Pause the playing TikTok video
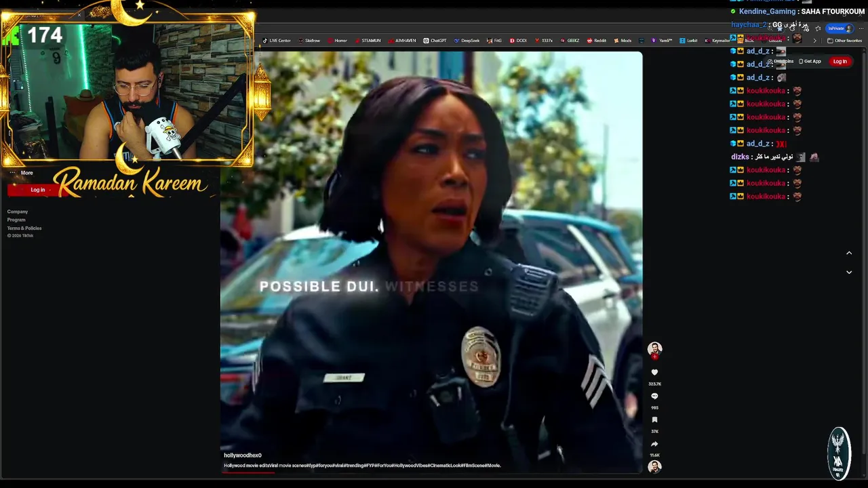868x488 pixels. tap(431, 262)
